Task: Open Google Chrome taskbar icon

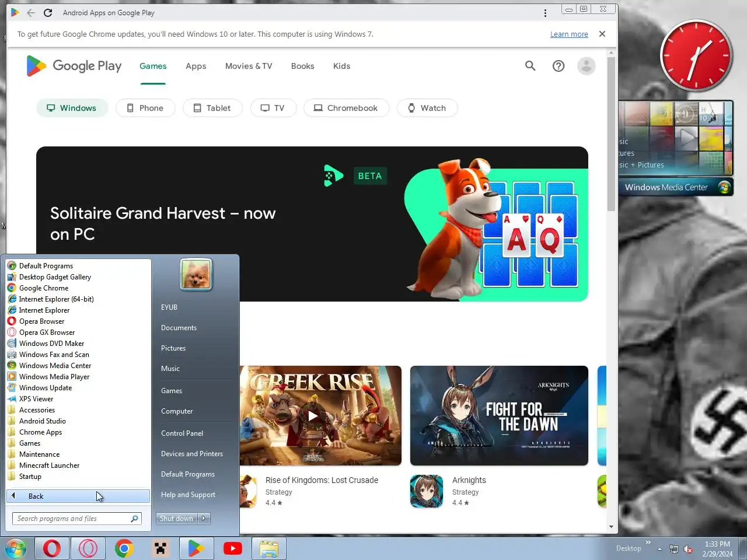Action: [124, 548]
